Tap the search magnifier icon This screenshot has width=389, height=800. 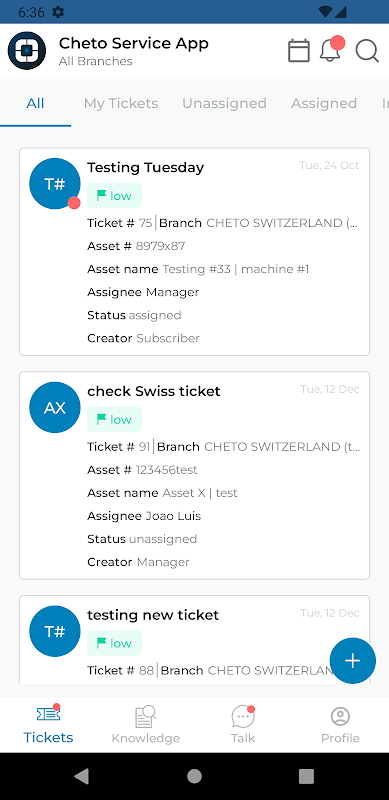367,51
